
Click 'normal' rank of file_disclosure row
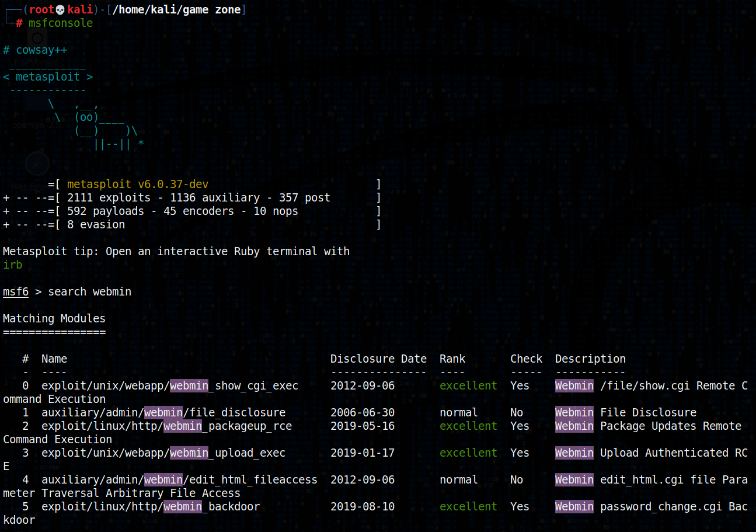coord(459,413)
